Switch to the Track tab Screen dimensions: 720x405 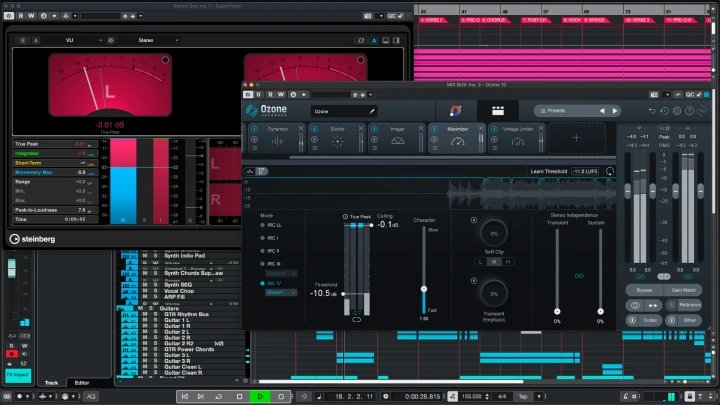coord(51,382)
